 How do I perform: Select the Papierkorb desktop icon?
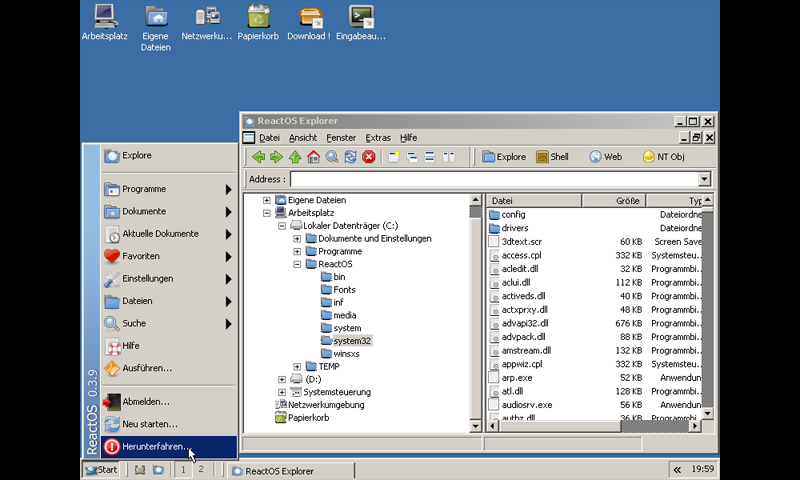tap(258, 22)
